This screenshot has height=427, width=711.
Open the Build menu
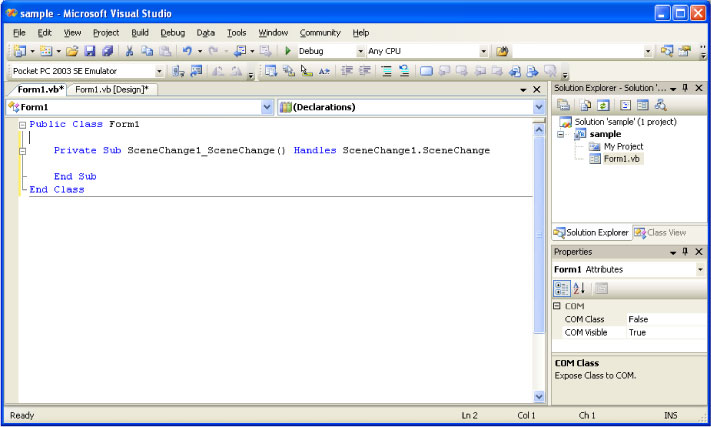140,33
